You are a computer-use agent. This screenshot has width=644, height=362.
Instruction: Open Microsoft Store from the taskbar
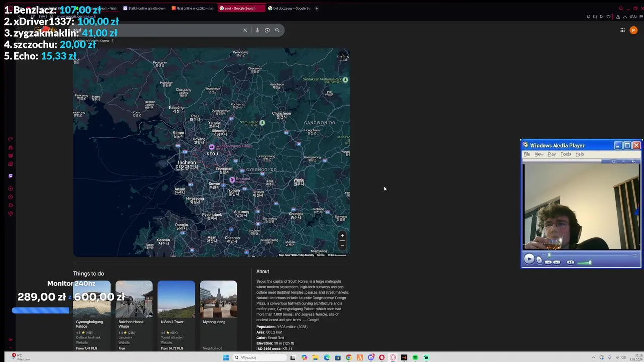(x=338, y=358)
